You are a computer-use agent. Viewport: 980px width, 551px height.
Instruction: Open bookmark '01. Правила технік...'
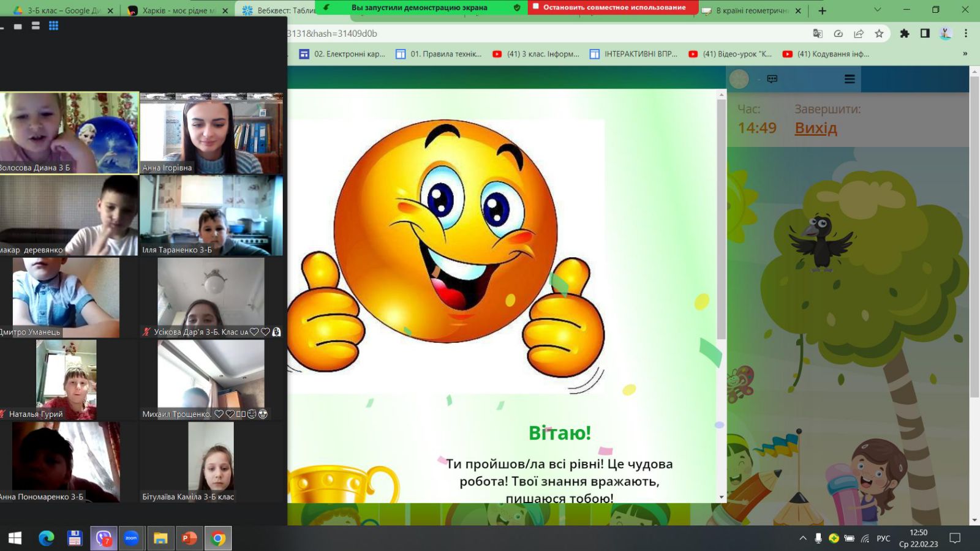click(x=439, y=54)
